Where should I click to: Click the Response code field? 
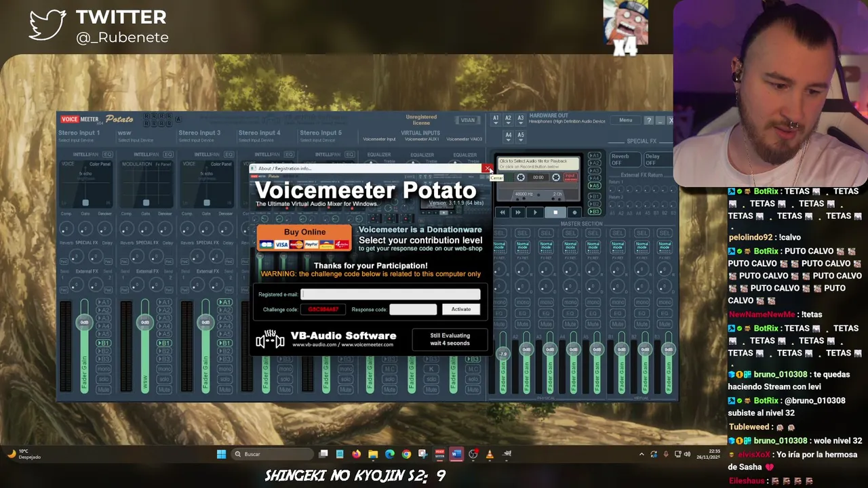click(x=413, y=309)
